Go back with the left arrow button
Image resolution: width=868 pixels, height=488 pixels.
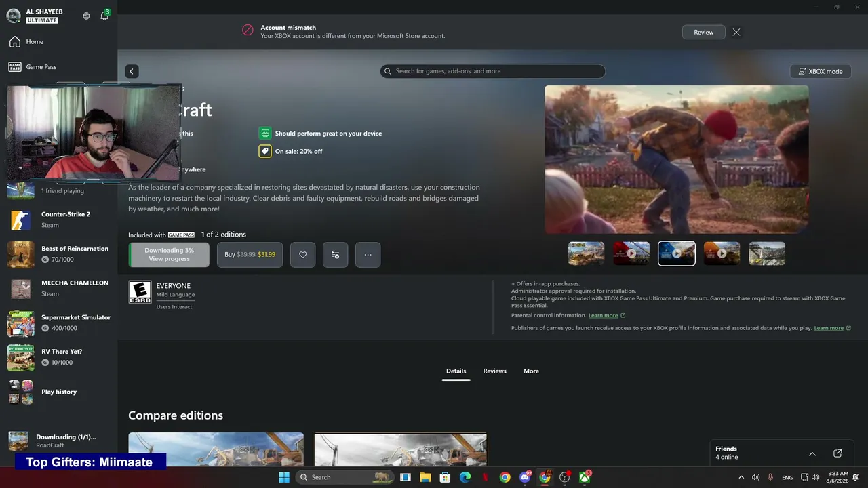click(132, 71)
